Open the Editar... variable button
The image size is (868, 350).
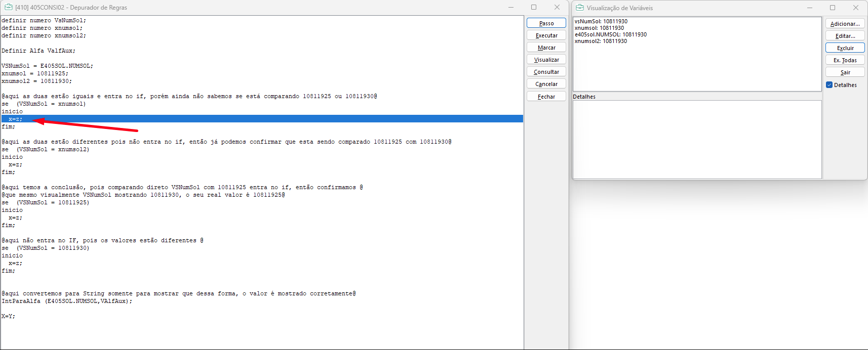pos(845,36)
